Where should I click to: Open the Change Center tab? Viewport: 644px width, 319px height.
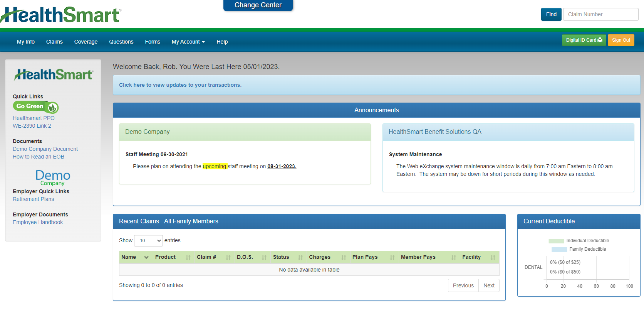coord(258,5)
